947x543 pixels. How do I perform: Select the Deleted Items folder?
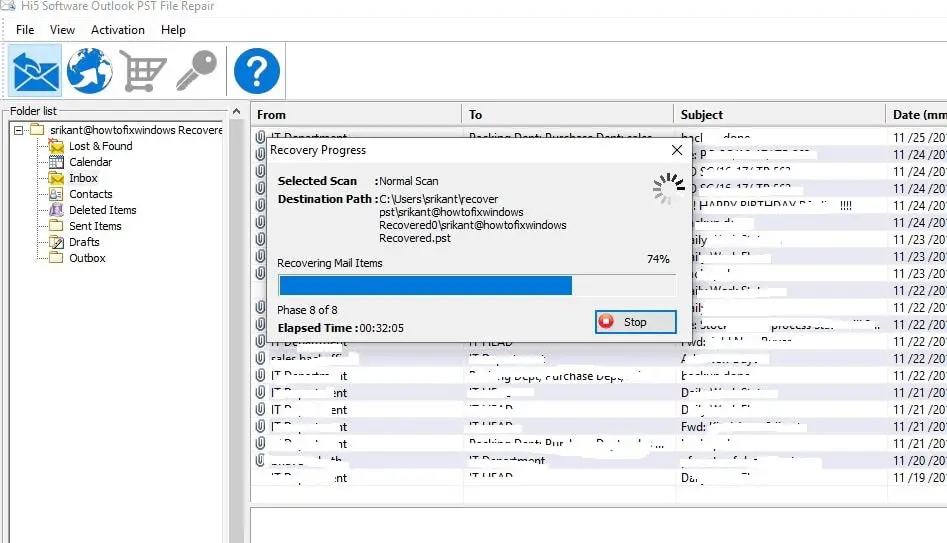point(103,210)
